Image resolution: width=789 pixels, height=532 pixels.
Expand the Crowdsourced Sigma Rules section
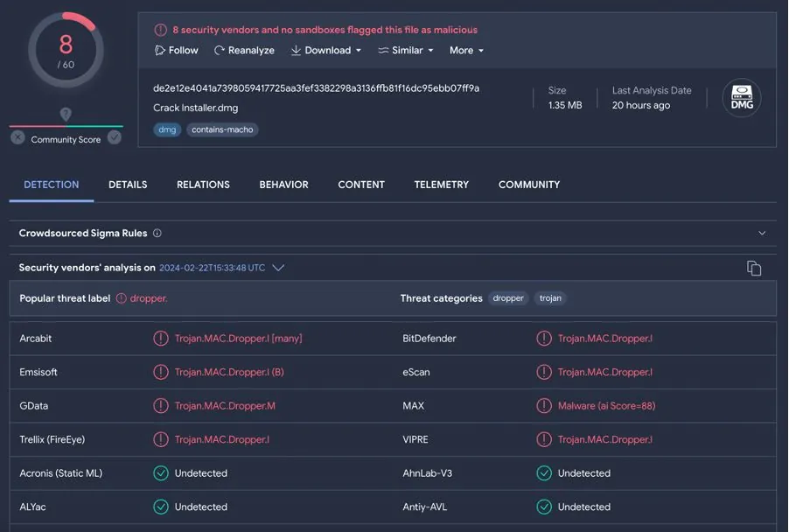(x=761, y=234)
